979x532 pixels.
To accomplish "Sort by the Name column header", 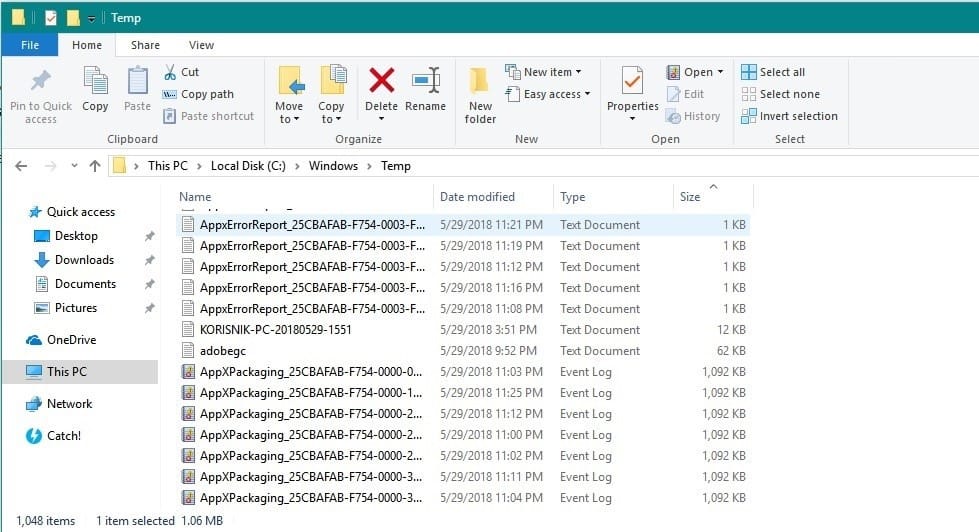I will pyautogui.click(x=305, y=197).
